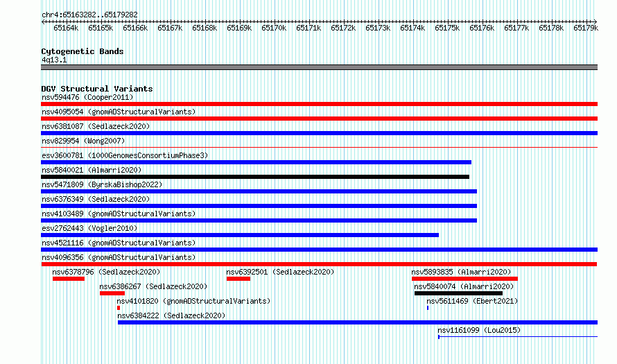Screen dimensions: 617x364
Task: Click the thin red line under nsv829954
Action: point(319,147)
